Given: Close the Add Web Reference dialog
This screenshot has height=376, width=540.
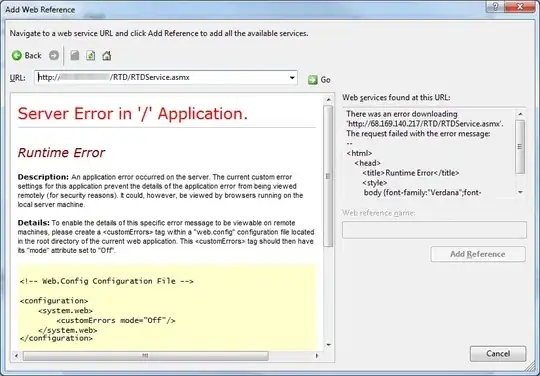Looking at the screenshot, I should (520, 7).
